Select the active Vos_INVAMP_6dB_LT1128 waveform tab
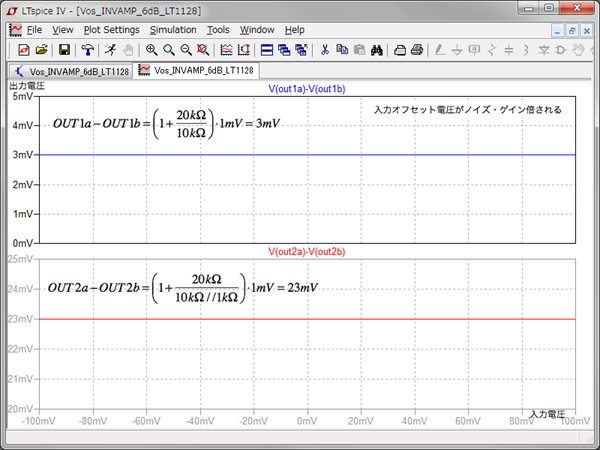 [195, 70]
